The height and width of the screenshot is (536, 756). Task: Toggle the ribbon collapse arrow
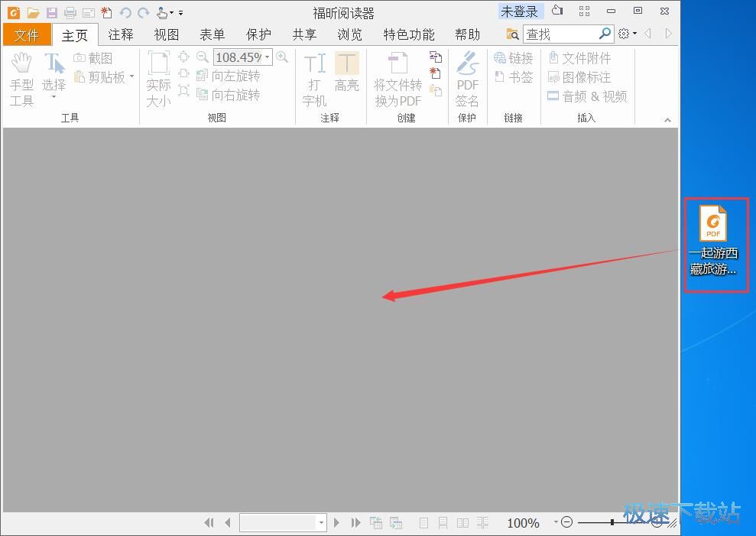(667, 119)
